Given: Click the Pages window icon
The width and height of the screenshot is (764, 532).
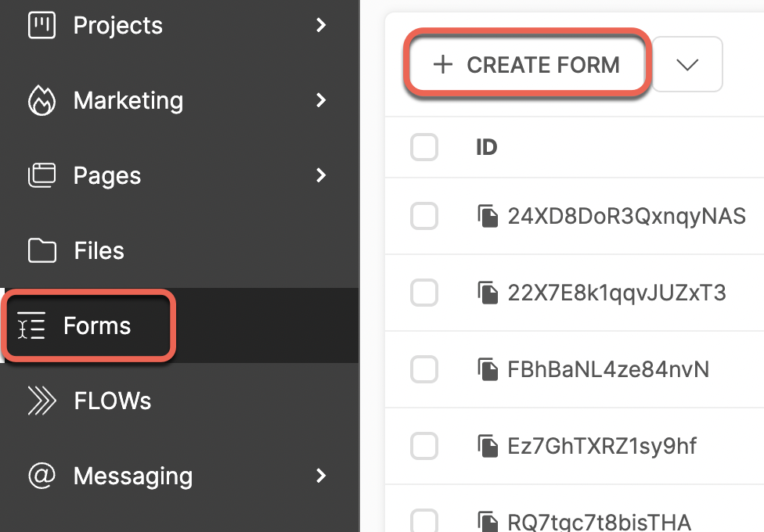Looking at the screenshot, I should [42, 175].
